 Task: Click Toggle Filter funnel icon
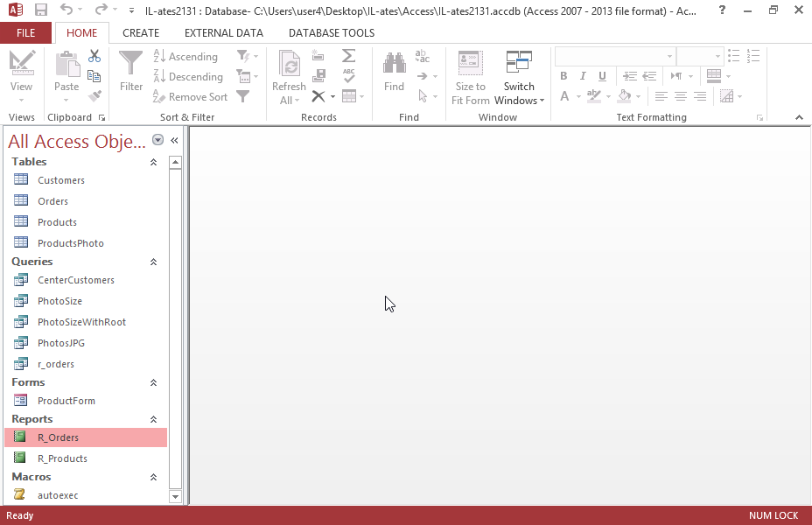click(243, 96)
